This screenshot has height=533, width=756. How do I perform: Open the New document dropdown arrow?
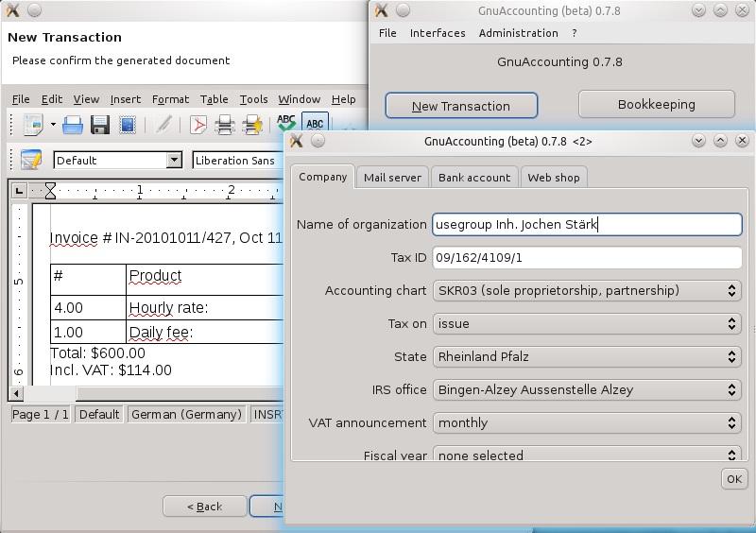(53, 125)
